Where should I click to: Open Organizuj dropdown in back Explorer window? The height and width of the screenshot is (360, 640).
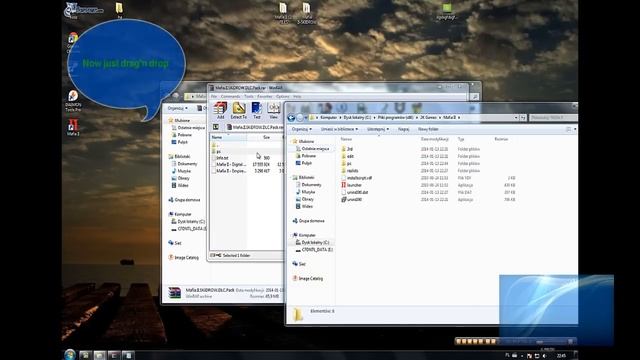[178, 108]
